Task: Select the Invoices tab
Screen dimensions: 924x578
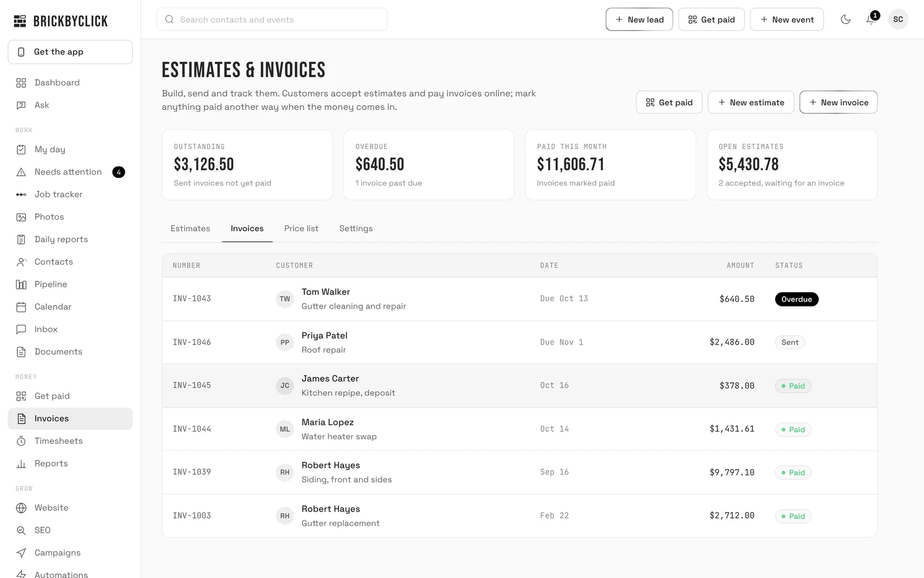Action: pyautogui.click(x=247, y=229)
